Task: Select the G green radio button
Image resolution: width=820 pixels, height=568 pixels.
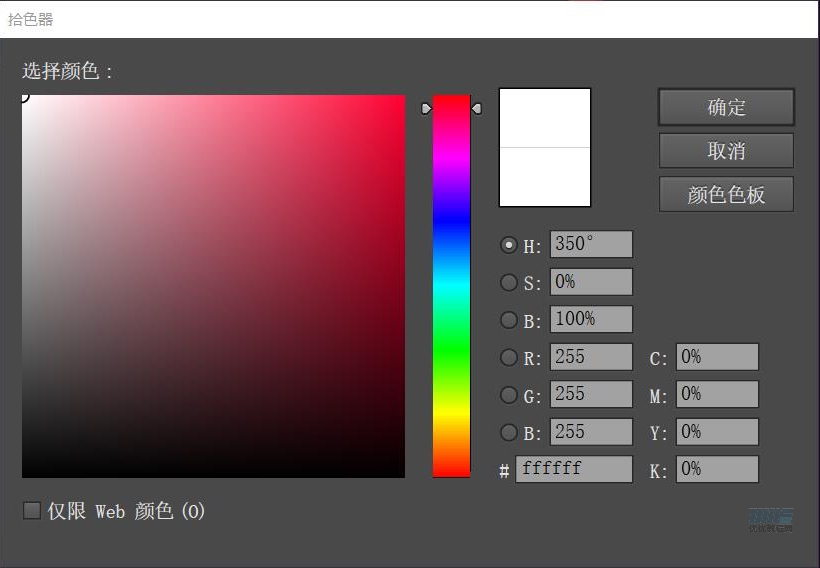Action: click(x=509, y=395)
